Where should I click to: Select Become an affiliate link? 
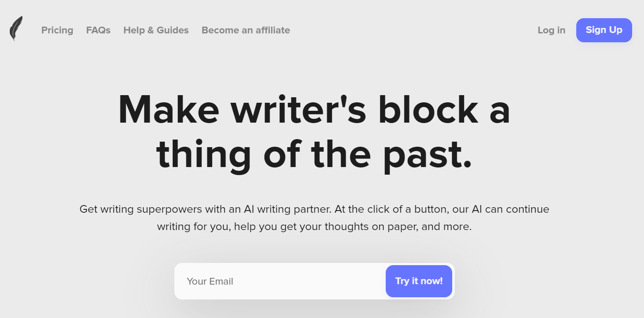[246, 30]
